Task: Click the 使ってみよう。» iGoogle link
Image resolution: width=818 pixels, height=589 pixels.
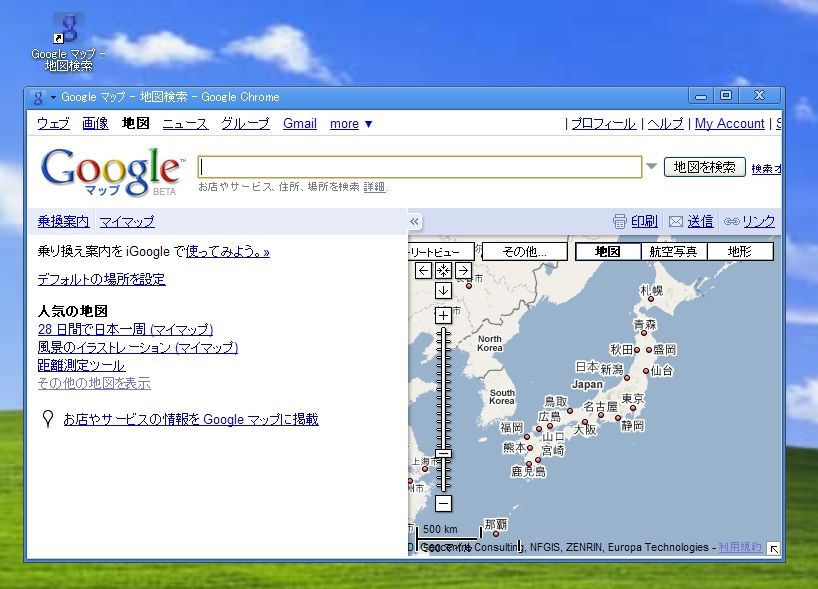Action: click(x=227, y=251)
